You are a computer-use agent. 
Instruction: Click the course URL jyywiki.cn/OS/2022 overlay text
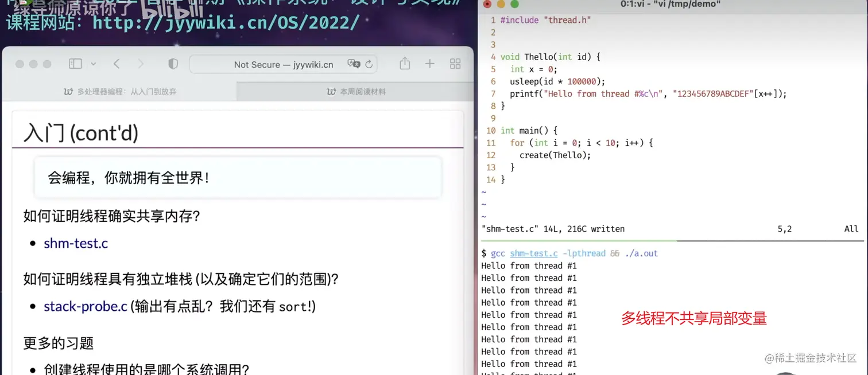coord(226,22)
